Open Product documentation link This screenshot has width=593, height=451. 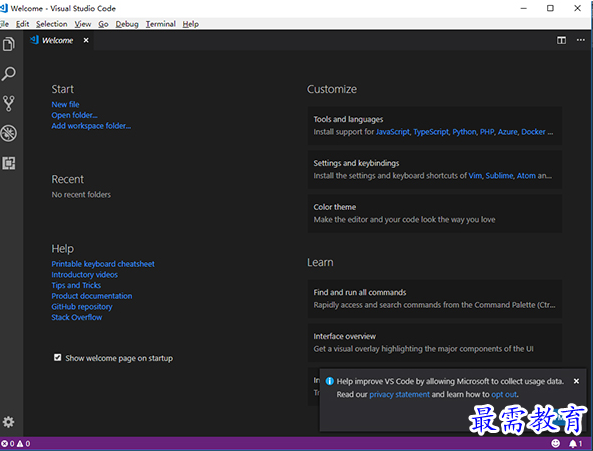pos(92,296)
